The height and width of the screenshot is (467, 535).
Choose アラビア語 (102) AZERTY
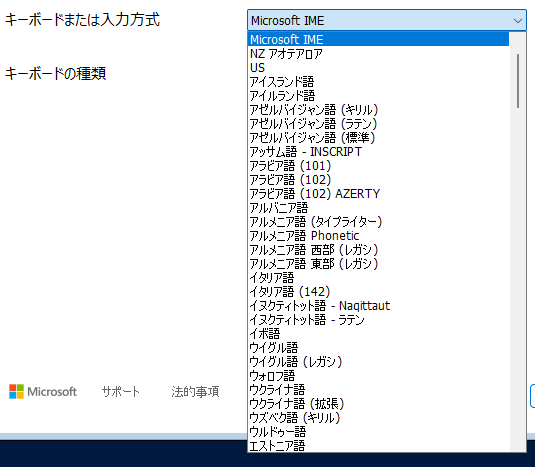click(x=378, y=193)
